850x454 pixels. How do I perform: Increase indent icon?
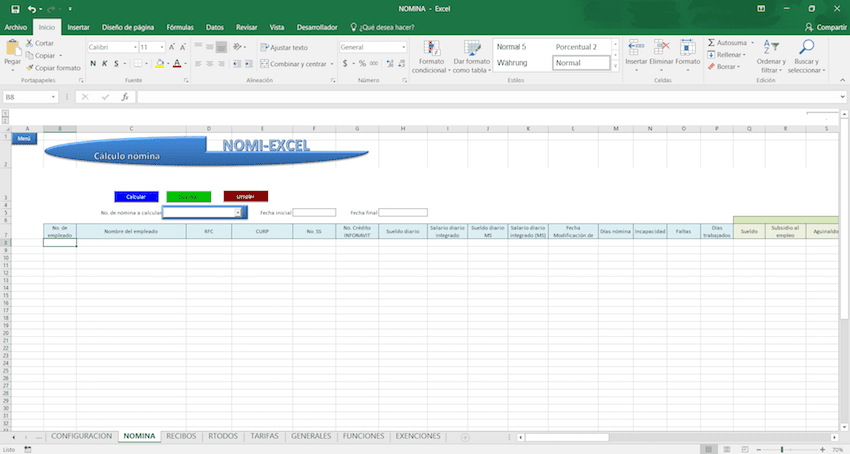[248, 63]
